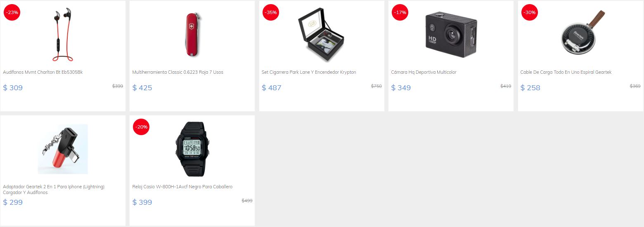Viewport: 644px width, 227px height.
Task: Click the $ 487 price of cigarette set
Action: coord(272,88)
